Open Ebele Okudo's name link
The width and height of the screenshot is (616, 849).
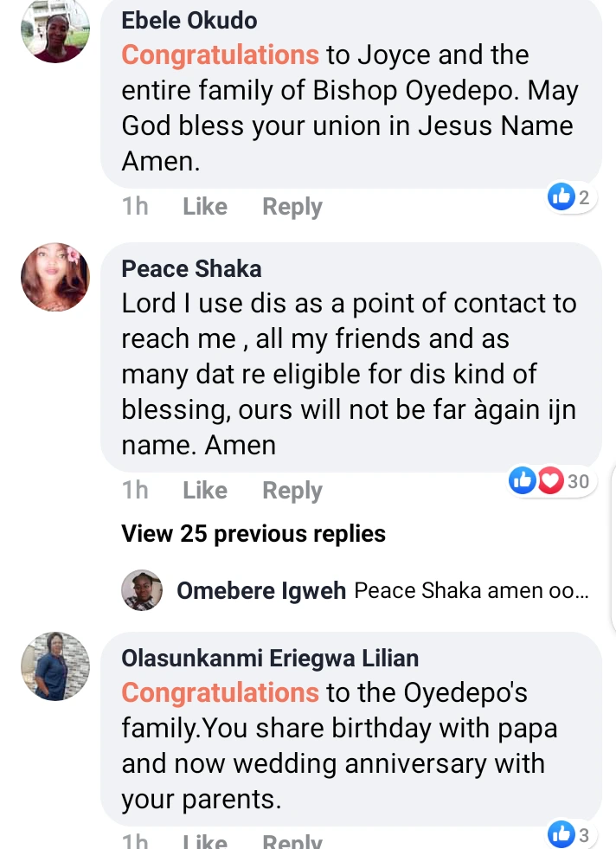pos(189,20)
